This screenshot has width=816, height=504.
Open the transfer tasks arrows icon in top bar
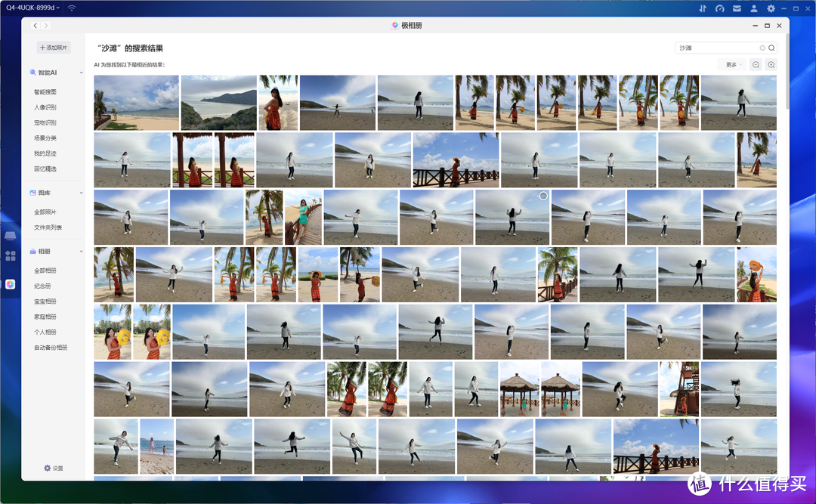[x=703, y=8]
